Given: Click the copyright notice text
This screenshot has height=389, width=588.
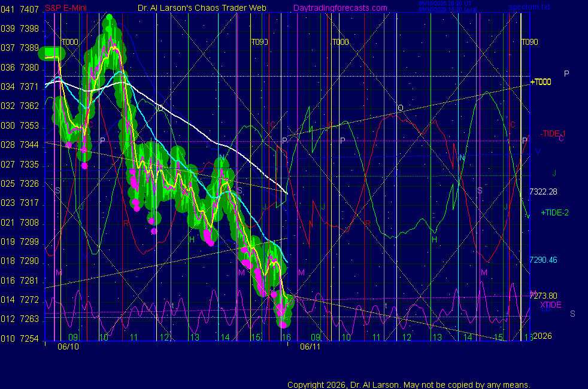Looking at the screenshot, I should click(x=409, y=385).
